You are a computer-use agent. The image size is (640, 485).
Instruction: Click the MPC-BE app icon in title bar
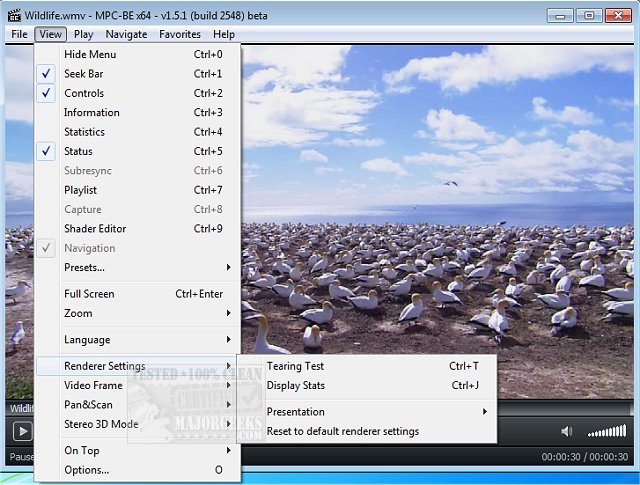click(x=14, y=16)
